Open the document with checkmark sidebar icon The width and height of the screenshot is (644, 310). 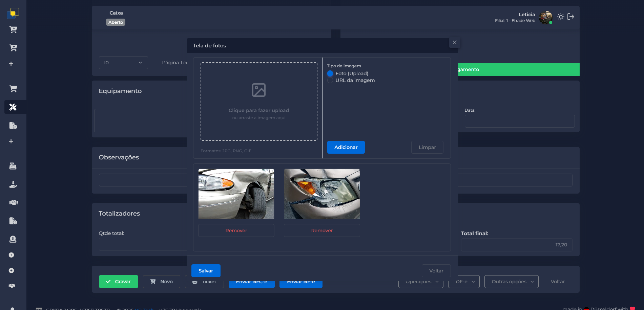pyautogui.click(x=13, y=126)
